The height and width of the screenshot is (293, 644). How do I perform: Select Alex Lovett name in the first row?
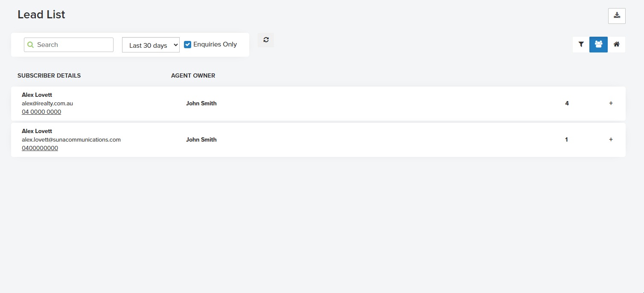tap(37, 95)
